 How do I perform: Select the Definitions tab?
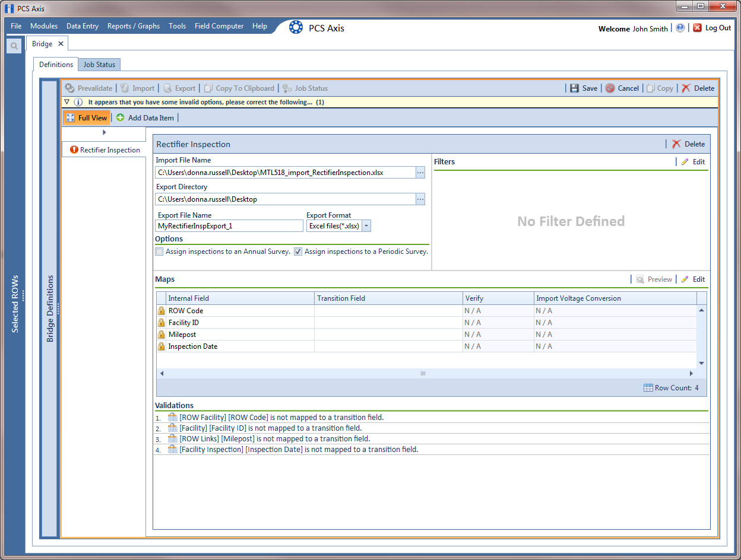pos(56,65)
